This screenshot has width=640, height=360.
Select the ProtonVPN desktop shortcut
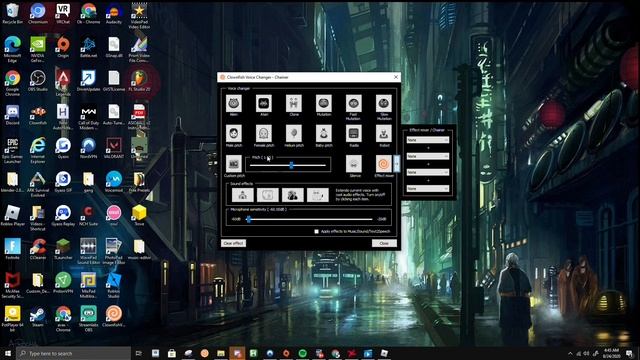pyautogui.click(x=63, y=282)
